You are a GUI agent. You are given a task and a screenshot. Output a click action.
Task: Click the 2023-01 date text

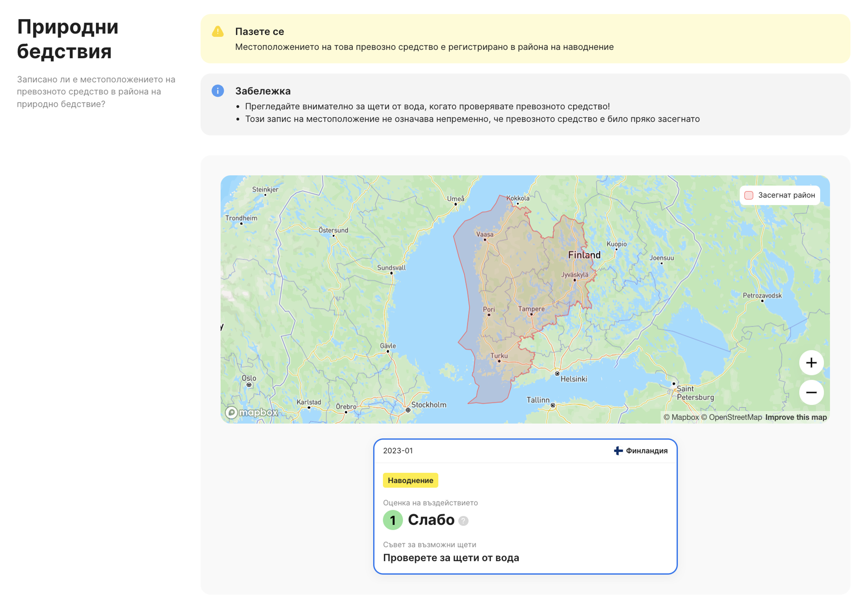pyautogui.click(x=398, y=451)
